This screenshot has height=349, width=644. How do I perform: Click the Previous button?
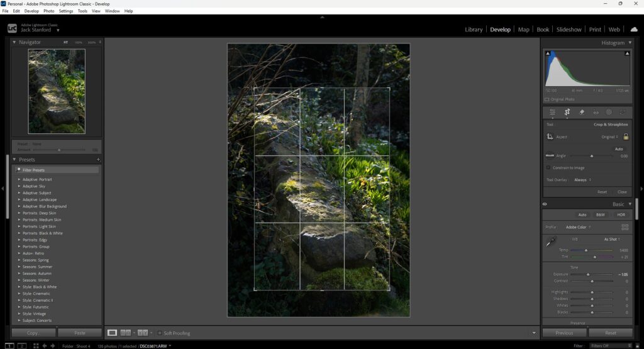pyautogui.click(x=564, y=333)
